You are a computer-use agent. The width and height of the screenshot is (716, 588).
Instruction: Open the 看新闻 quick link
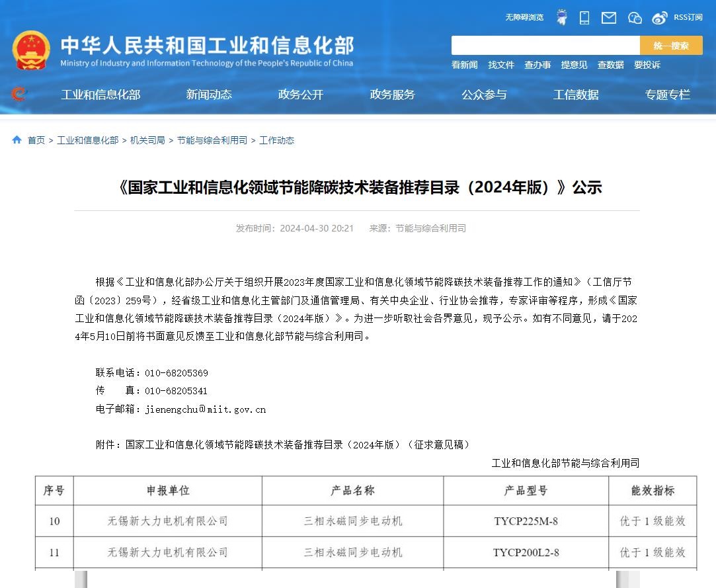[464, 65]
